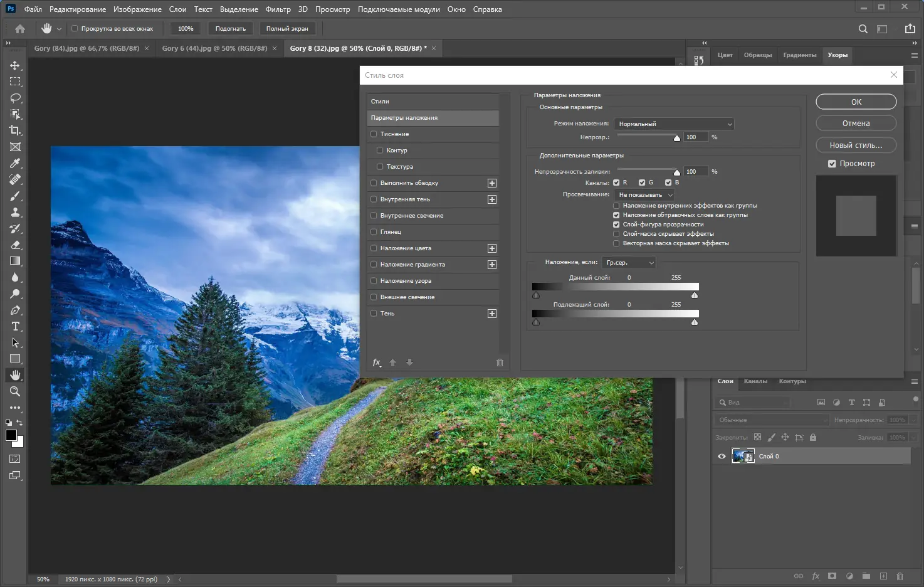Select the Lasso tool
This screenshot has width=924, height=587.
[15, 98]
